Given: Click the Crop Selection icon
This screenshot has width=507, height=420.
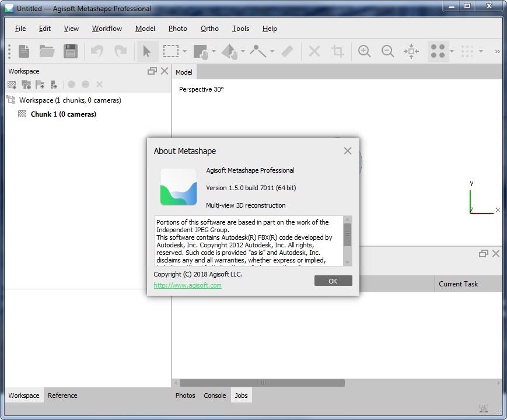Looking at the screenshot, I should tap(338, 51).
